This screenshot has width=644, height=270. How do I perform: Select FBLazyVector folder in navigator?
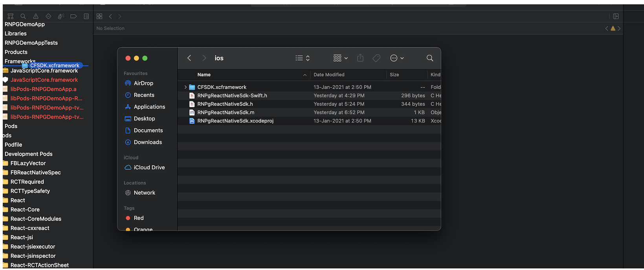point(28,163)
